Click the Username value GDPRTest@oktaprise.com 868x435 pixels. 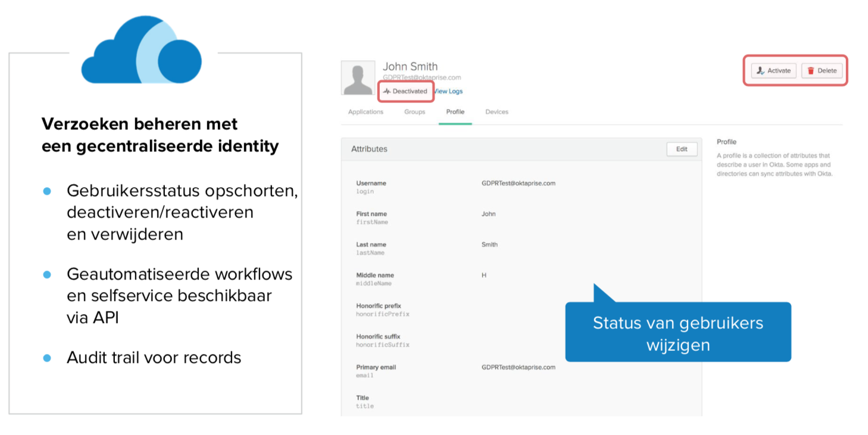click(x=518, y=184)
